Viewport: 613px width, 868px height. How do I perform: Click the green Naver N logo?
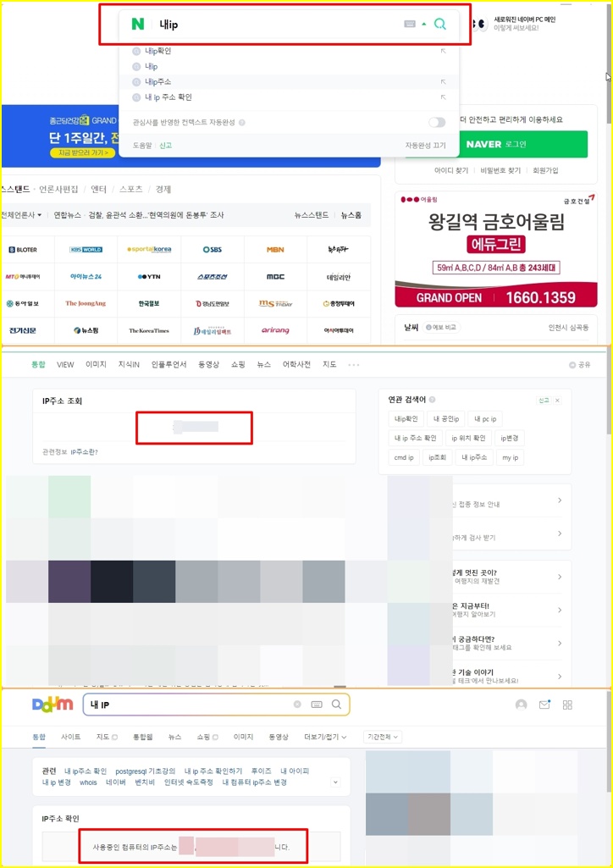[x=138, y=24]
